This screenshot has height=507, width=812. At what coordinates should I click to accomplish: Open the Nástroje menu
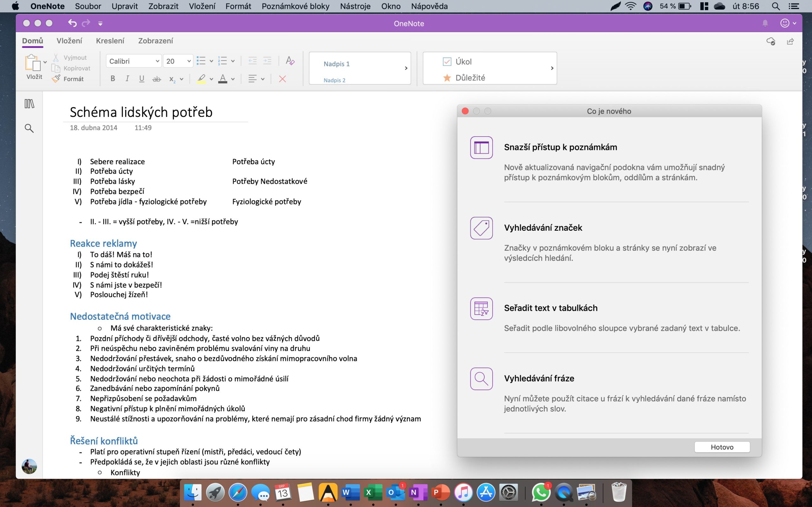tap(355, 6)
